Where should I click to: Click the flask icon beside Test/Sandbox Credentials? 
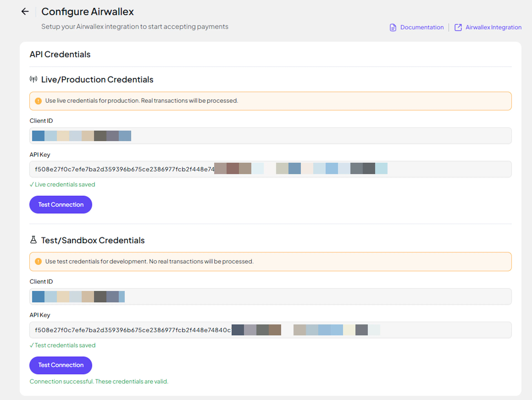(33, 240)
